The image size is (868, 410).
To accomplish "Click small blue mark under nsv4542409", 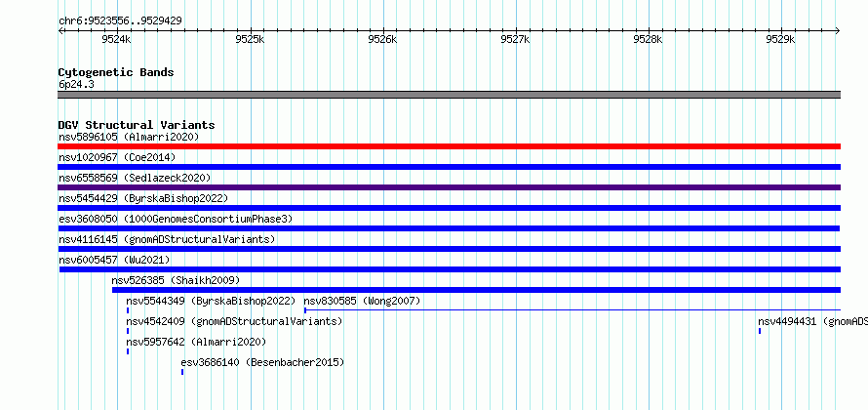I will pyautogui.click(x=128, y=331).
